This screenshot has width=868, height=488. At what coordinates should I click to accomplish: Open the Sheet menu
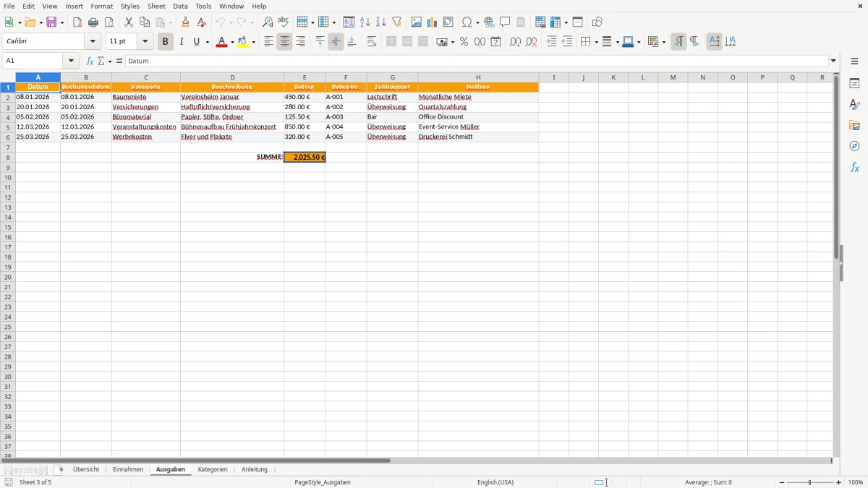click(156, 6)
